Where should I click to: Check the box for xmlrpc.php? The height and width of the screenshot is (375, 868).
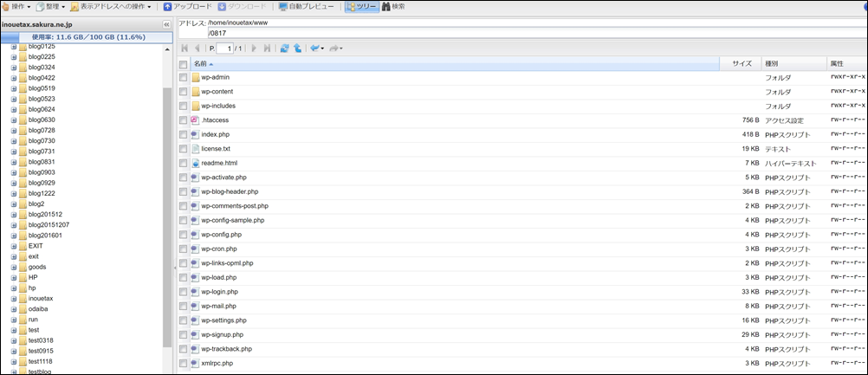click(x=184, y=364)
